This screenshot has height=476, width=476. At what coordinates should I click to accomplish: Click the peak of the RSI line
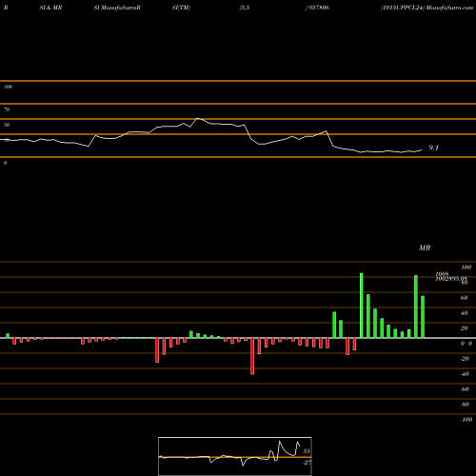197,118
